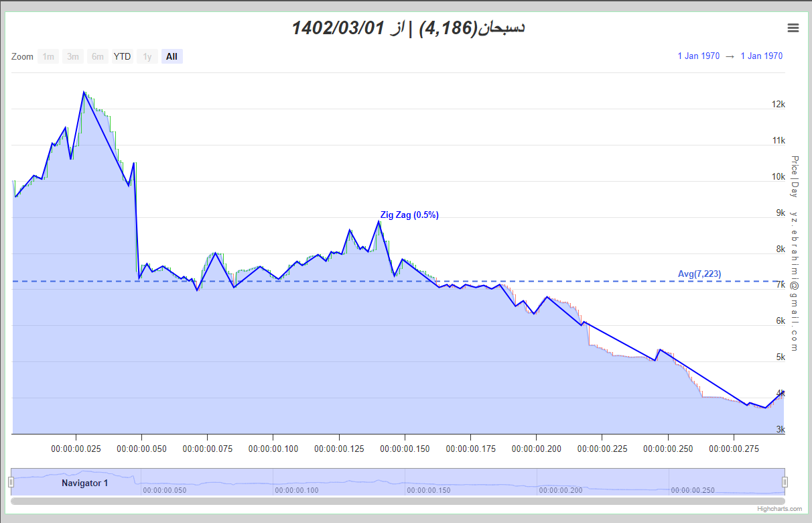This screenshot has height=523, width=812.
Task: Click the Navigator 1 series label
Action: click(x=84, y=483)
